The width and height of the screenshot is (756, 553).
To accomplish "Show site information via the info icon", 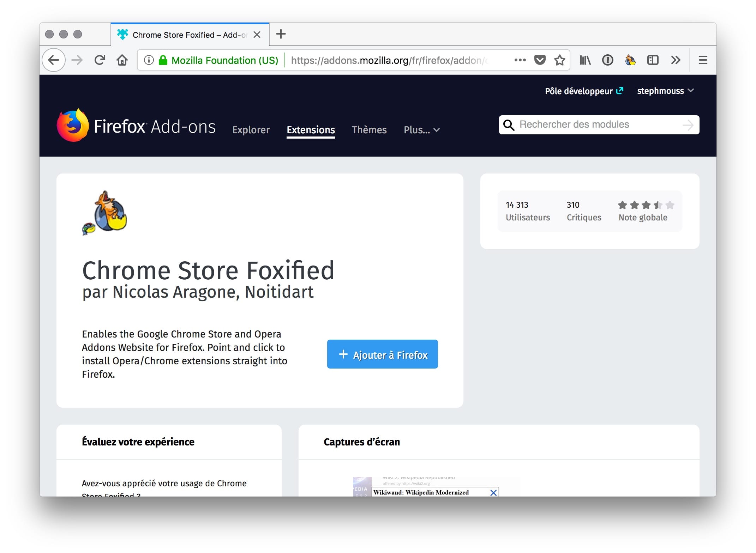I will (149, 60).
